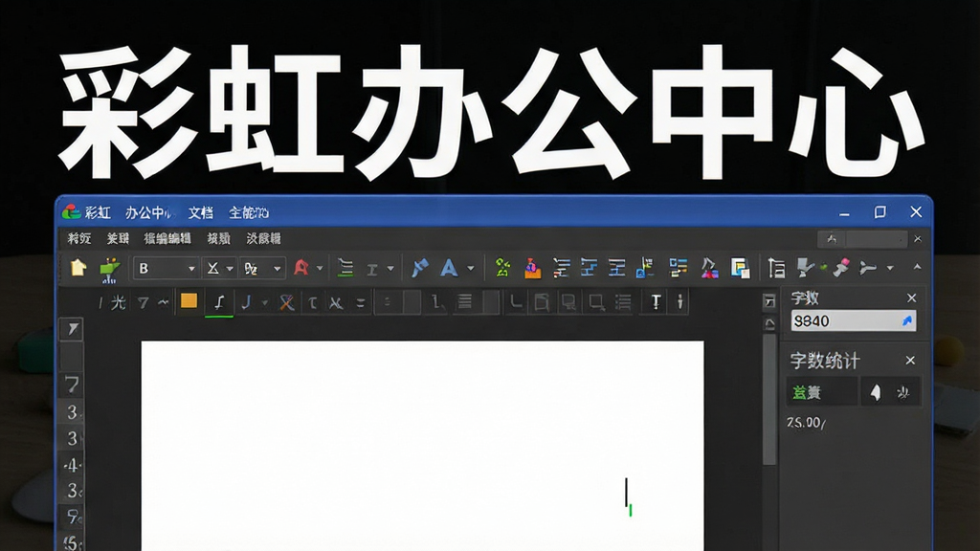Expand the arrow beside the blue J icon
The height and width of the screenshot is (551, 980).
264,303
